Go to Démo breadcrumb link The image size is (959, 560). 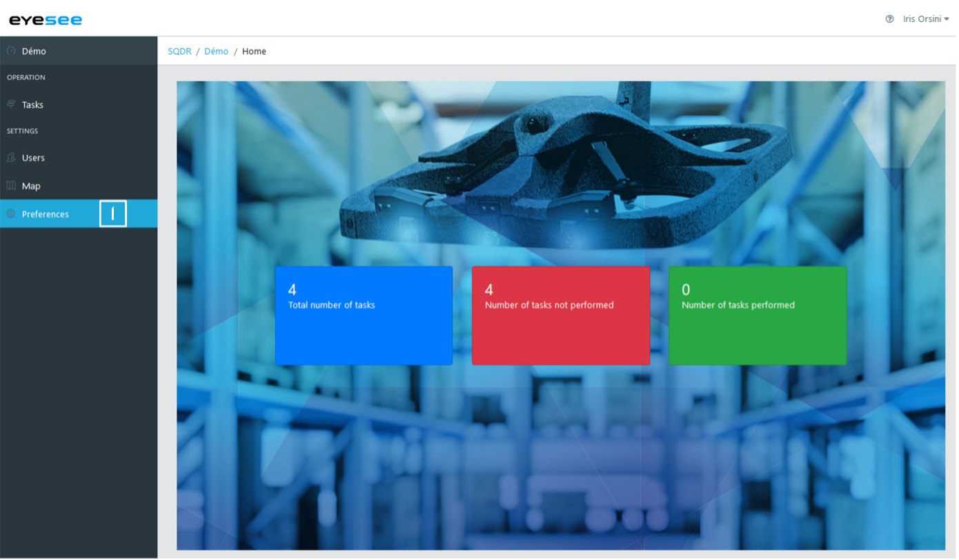(216, 51)
